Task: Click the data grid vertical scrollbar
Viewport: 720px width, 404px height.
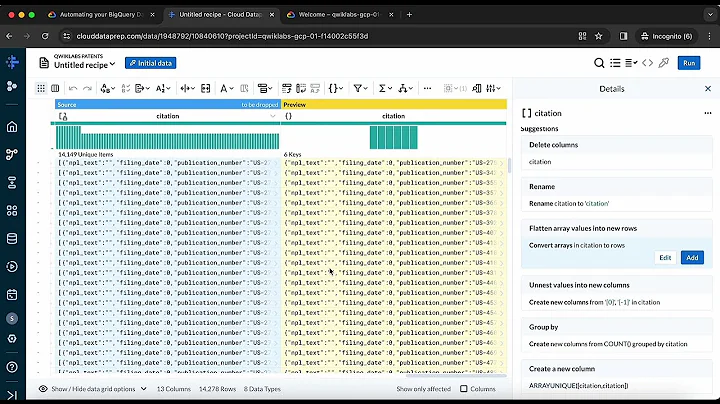Action: click(509, 165)
